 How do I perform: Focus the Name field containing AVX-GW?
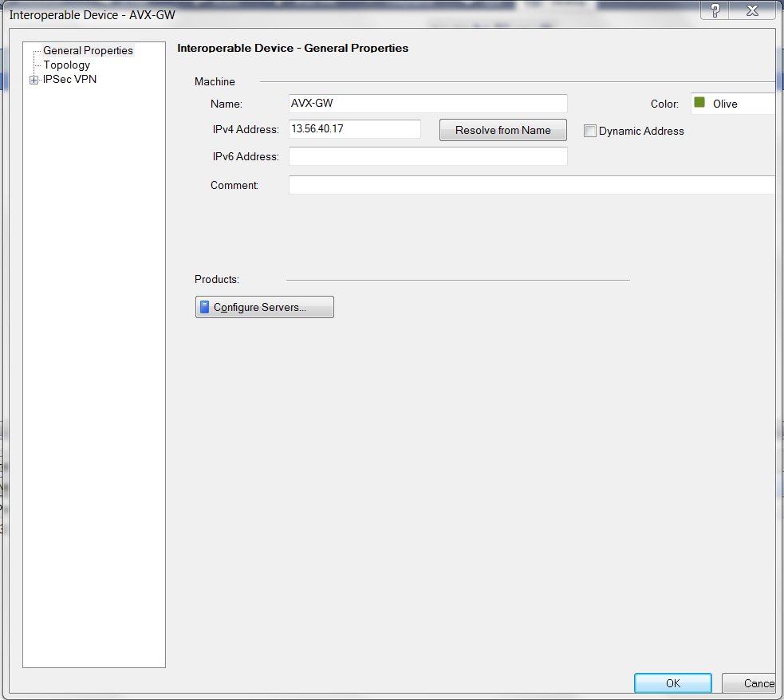click(427, 104)
